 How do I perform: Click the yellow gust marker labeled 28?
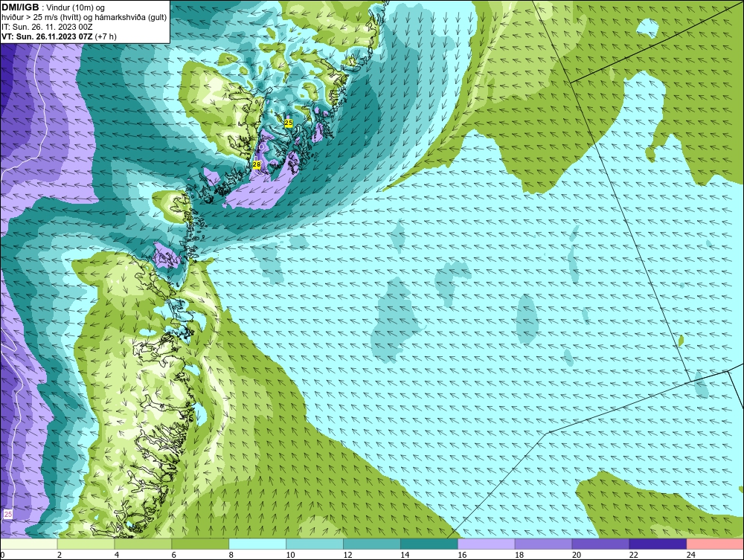pos(257,164)
